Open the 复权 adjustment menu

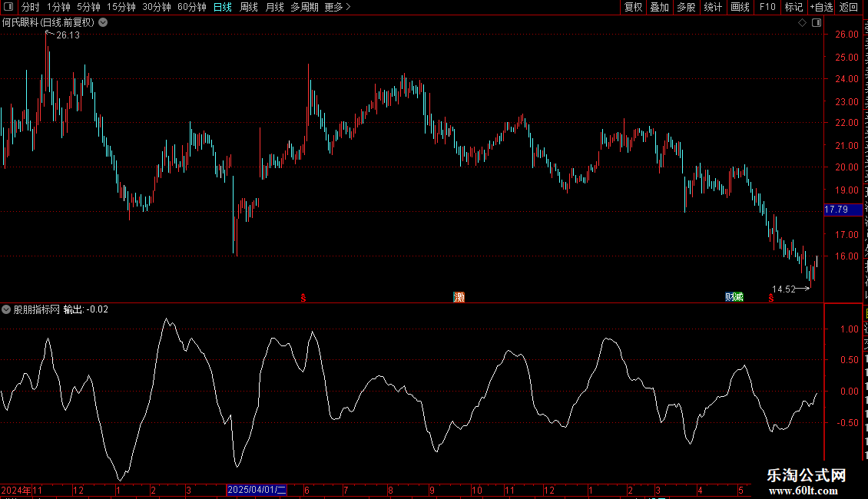point(633,7)
